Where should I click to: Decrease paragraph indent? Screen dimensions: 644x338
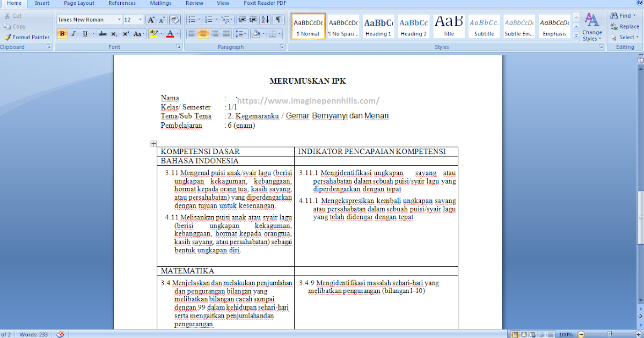click(241, 20)
